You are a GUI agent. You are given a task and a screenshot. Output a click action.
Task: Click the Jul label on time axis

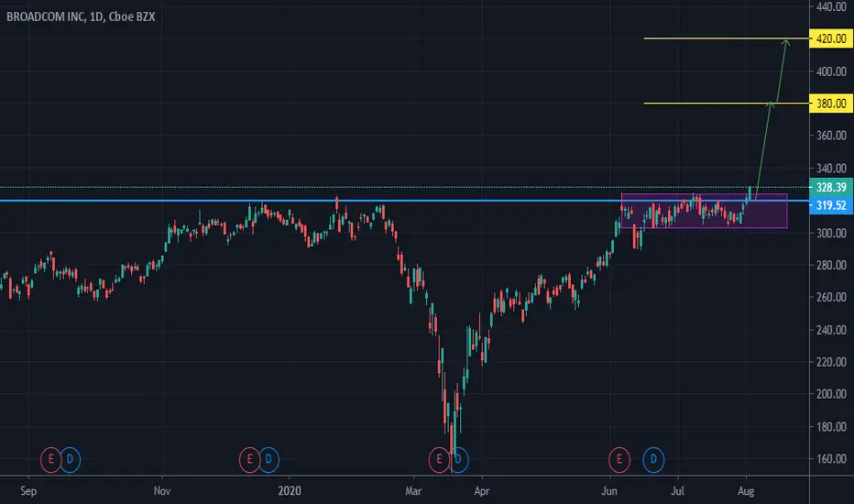point(677,491)
